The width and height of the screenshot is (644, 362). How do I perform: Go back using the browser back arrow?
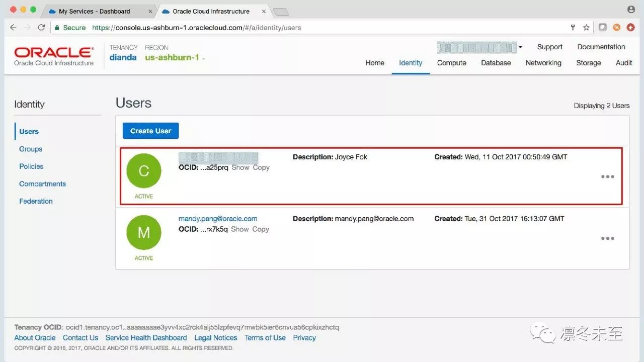[x=14, y=28]
